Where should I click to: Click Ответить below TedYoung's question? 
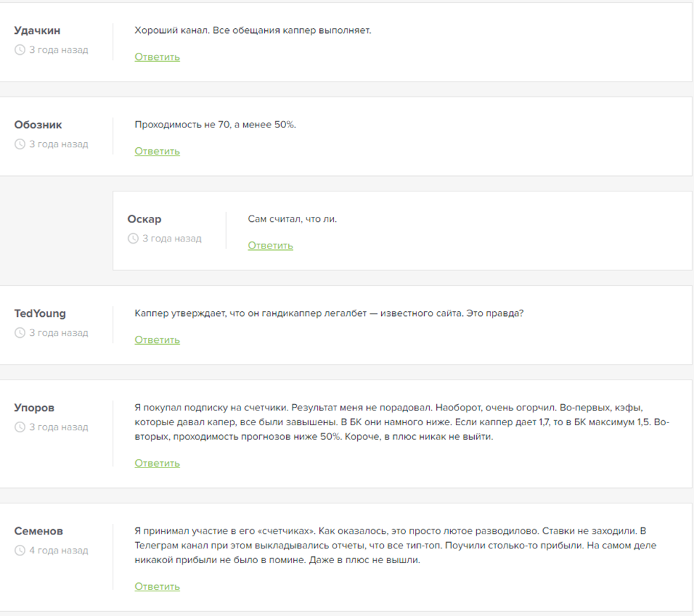click(x=157, y=340)
